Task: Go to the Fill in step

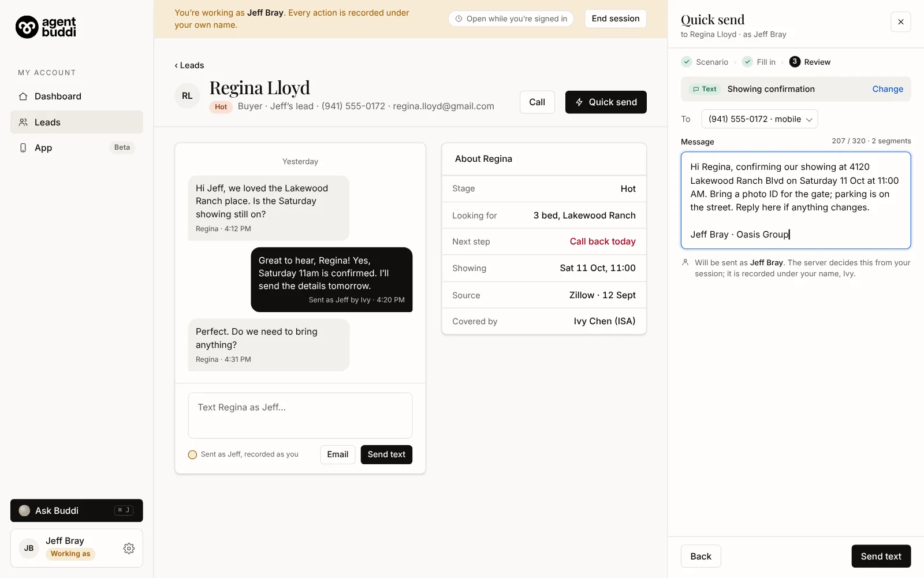Action: point(759,62)
